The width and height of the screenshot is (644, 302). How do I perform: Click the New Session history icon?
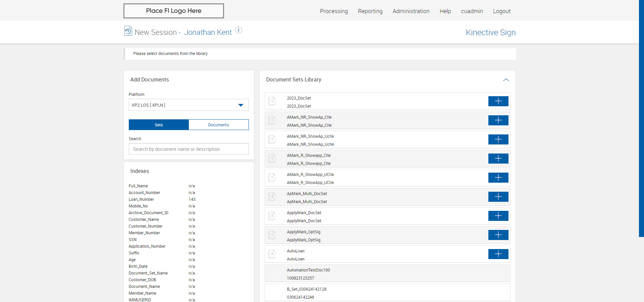(128, 31)
